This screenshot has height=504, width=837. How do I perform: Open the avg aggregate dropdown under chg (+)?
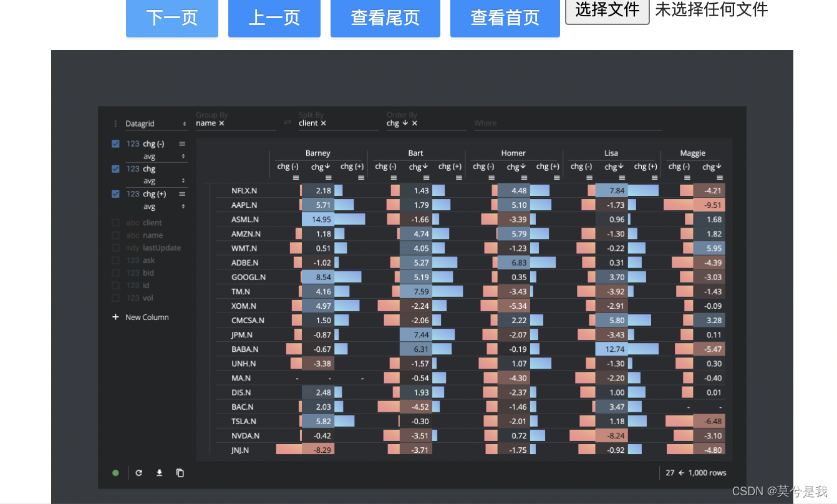pos(165,206)
